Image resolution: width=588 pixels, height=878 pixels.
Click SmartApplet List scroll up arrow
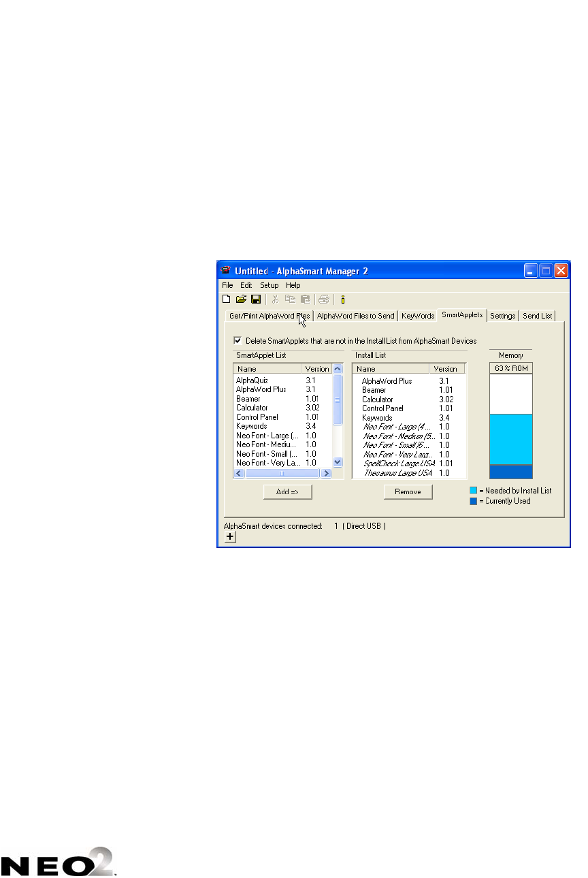(338, 368)
